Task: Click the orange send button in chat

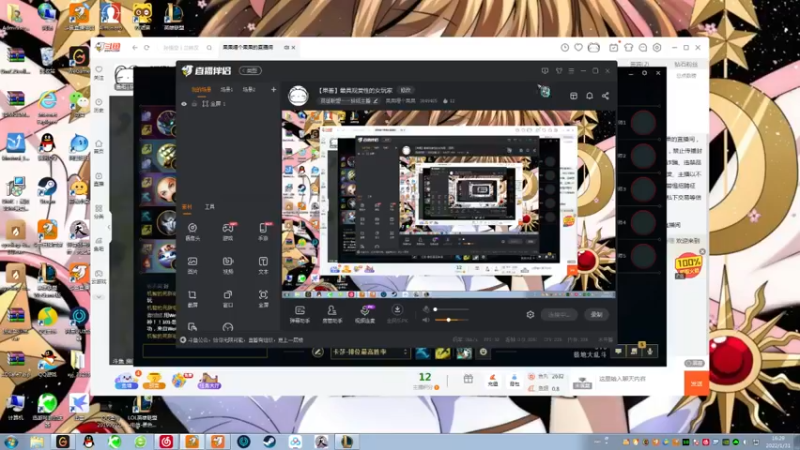Action: click(x=696, y=383)
